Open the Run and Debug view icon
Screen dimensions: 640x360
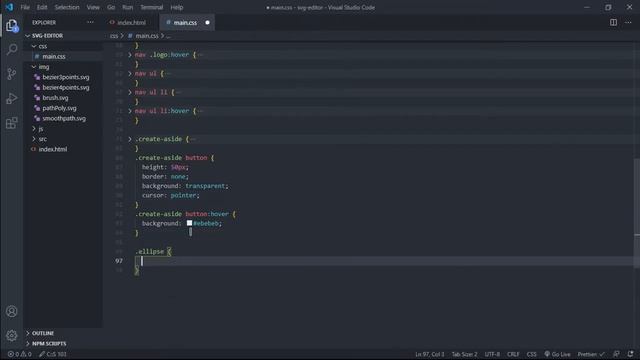pos(12,98)
